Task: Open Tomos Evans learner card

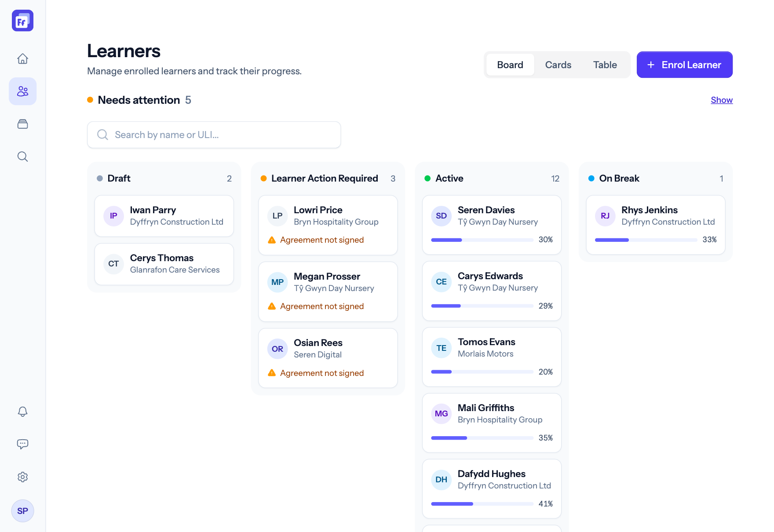Action: [492, 357]
